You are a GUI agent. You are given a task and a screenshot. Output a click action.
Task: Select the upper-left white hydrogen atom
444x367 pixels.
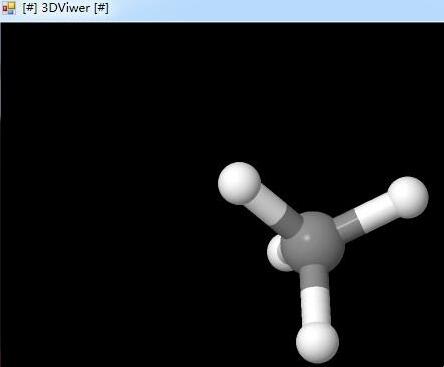(239, 183)
